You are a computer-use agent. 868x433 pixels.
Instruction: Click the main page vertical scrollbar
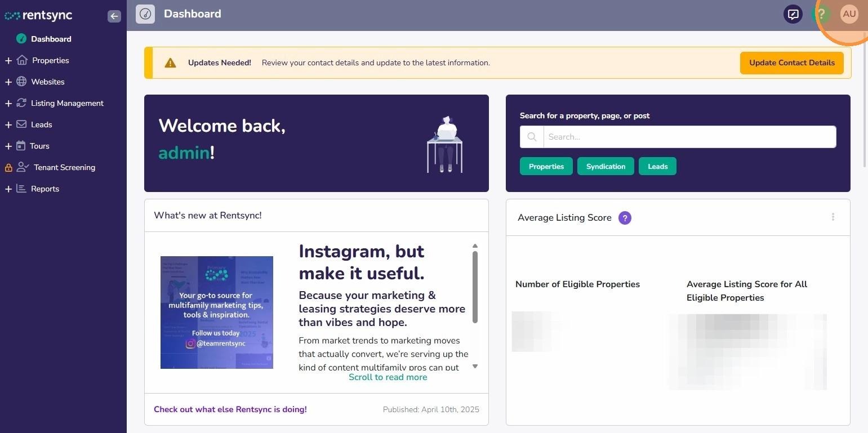click(x=865, y=99)
